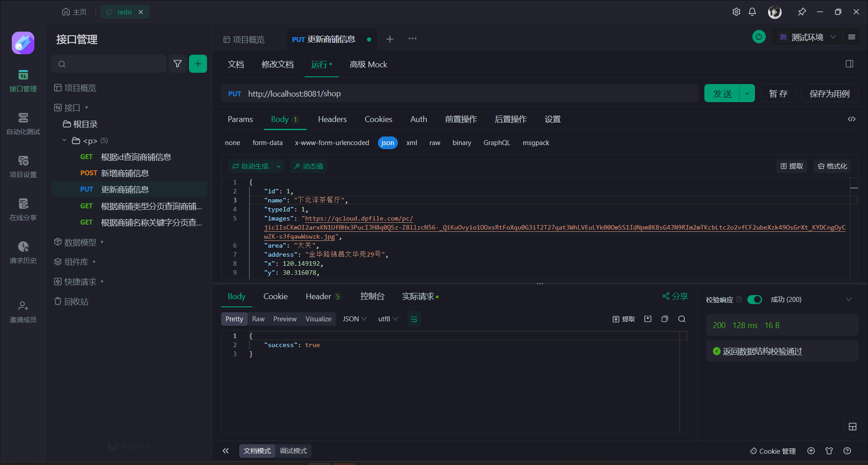Open 请求历史 in the sidebar
This screenshot has width=868, height=465.
[x=23, y=253]
